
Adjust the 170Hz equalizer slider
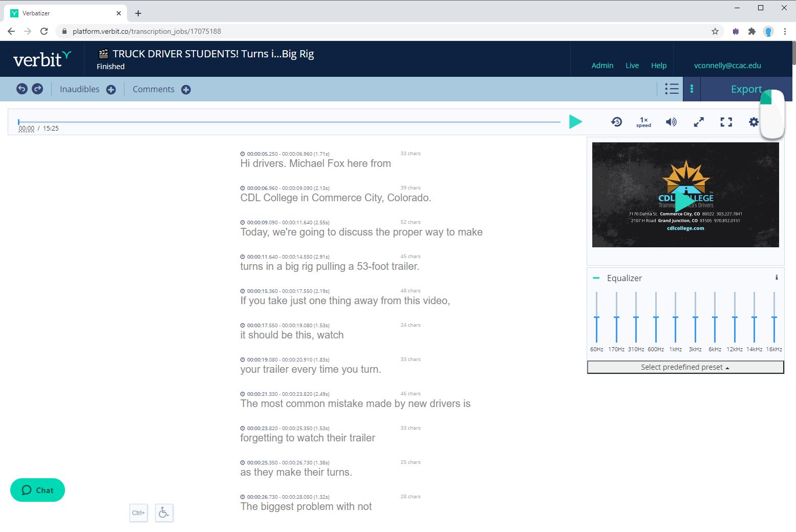616,317
